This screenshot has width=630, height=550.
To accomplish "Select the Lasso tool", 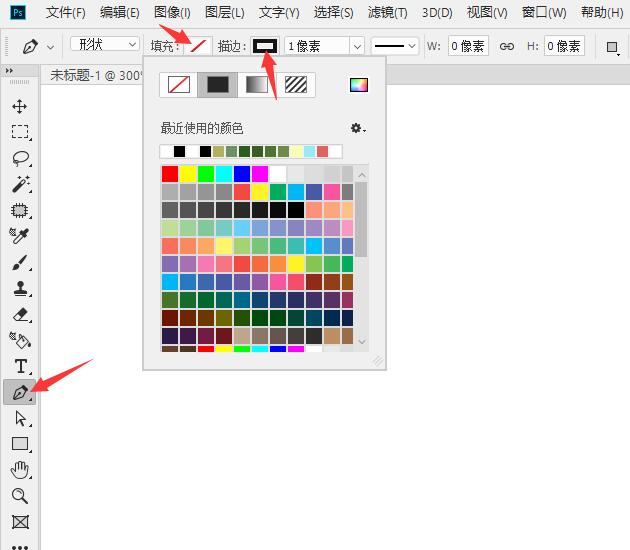I will click(x=20, y=159).
